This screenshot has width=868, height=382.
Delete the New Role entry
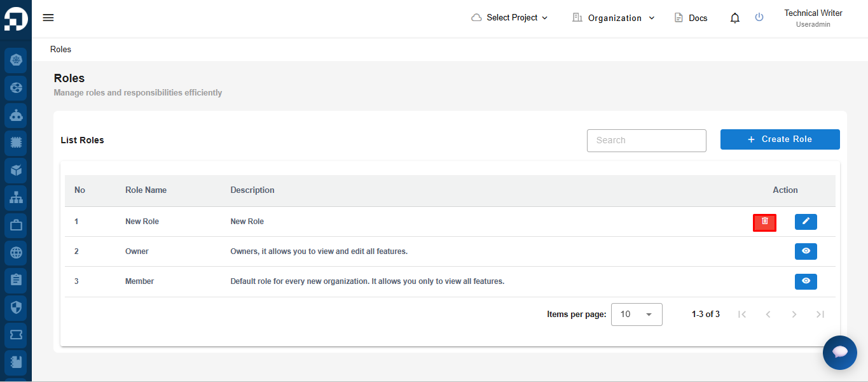click(764, 222)
